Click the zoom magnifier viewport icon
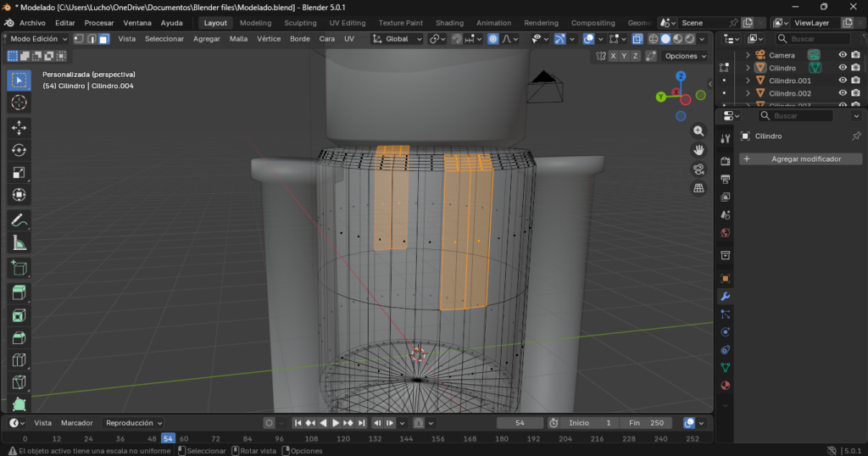The height and width of the screenshot is (456, 868). click(698, 131)
